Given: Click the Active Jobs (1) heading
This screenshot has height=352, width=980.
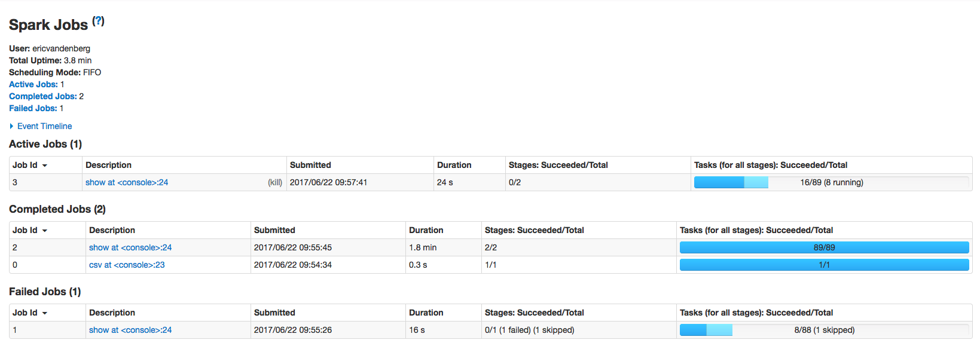Looking at the screenshot, I should pyautogui.click(x=45, y=144).
